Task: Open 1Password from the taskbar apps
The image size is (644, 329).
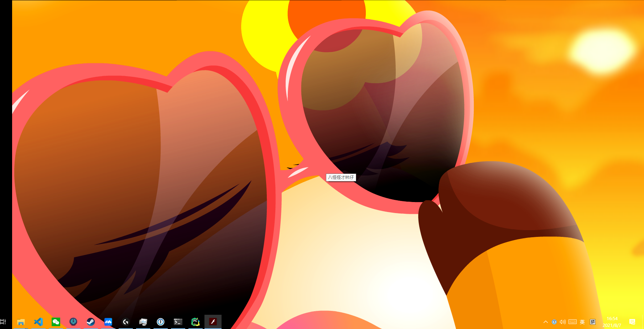Action: pos(160,322)
